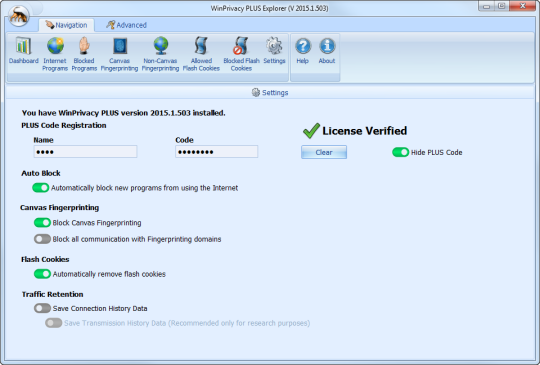Click the License Verified text

pyautogui.click(x=365, y=131)
